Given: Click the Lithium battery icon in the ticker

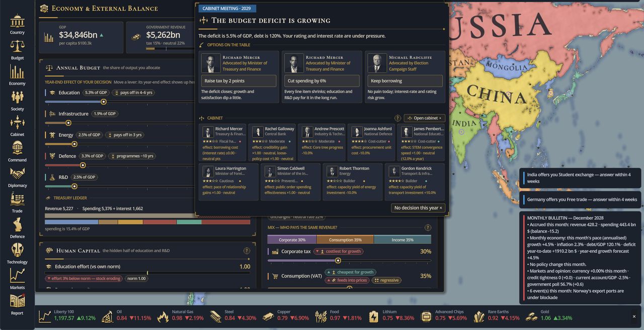Looking at the screenshot, I should tap(374, 316).
